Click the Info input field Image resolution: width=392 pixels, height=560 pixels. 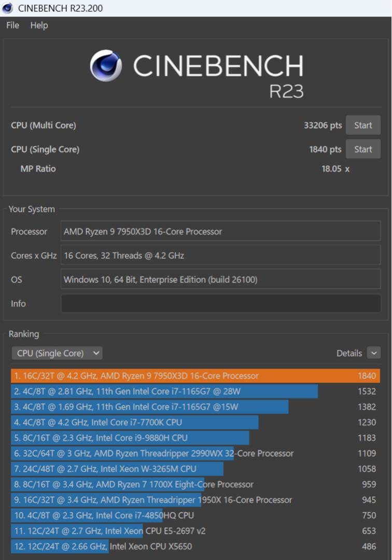click(x=220, y=303)
